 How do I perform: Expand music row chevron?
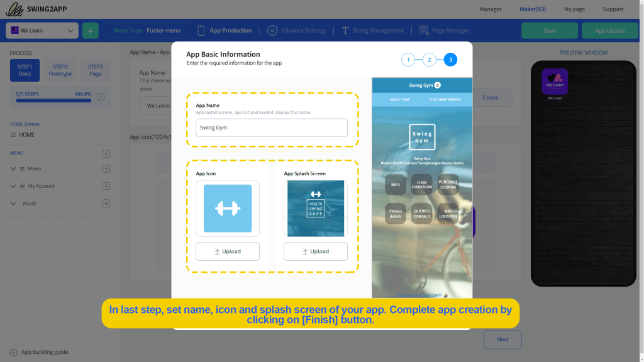pos(13,203)
